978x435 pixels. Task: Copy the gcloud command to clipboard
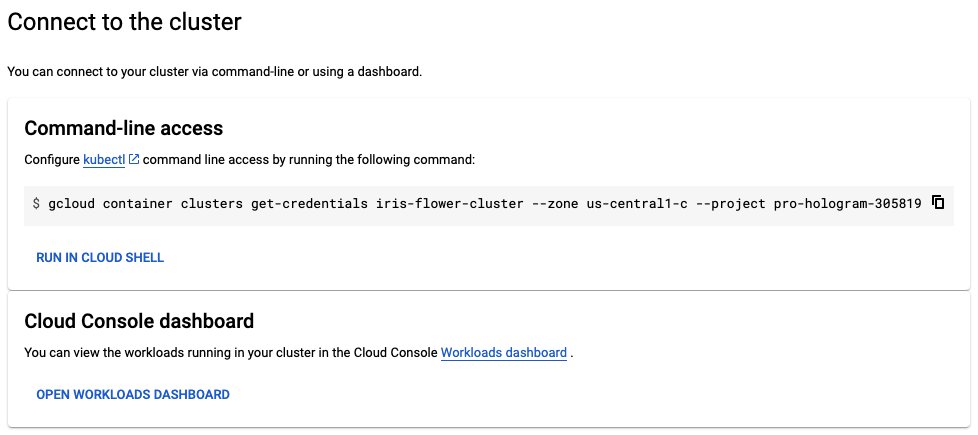click(938, 202)
